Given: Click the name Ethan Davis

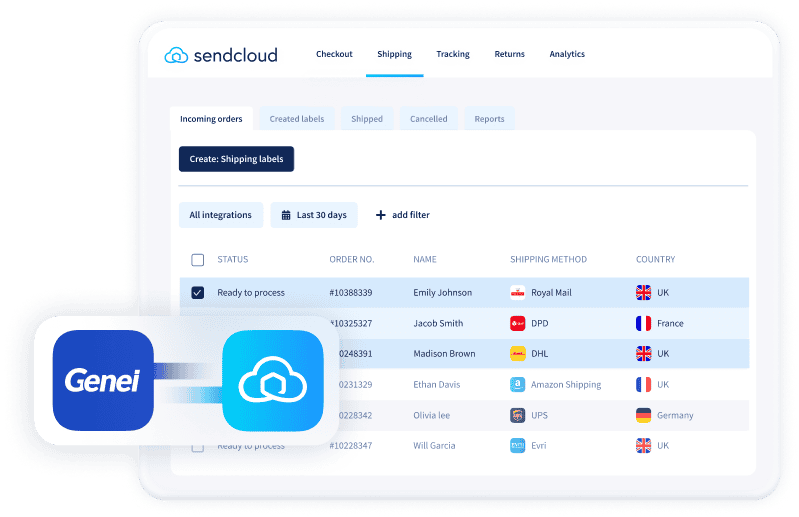Looking at the screenshot, I should point(436,385).
